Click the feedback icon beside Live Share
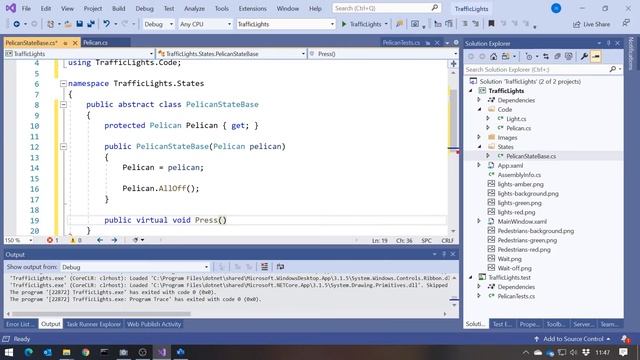 pos(627,24)
